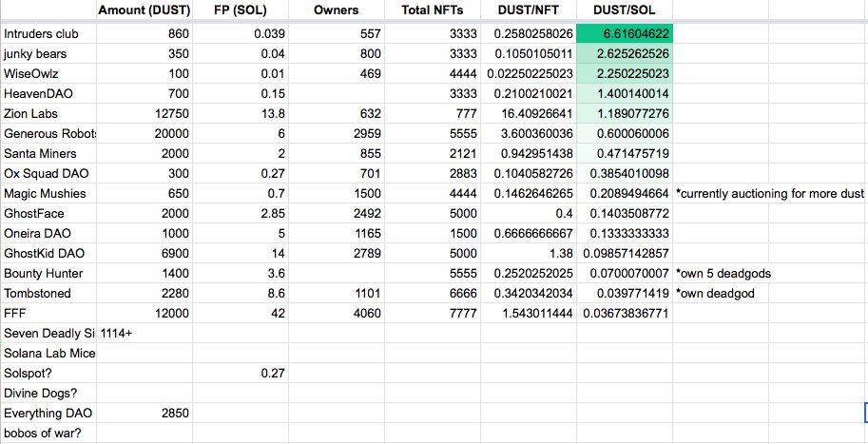Select the Total NFTs column header
The image size is (868, 444).
tap(433, 10)
